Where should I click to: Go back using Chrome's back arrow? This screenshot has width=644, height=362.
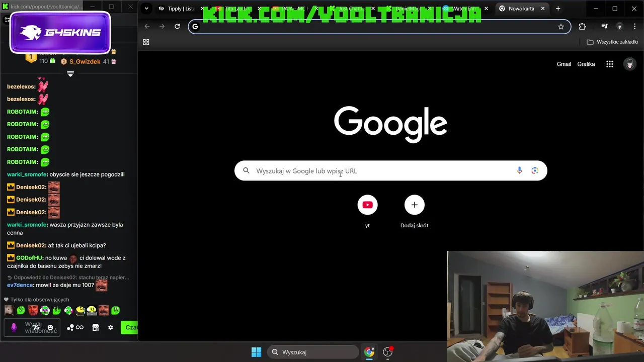147,27
